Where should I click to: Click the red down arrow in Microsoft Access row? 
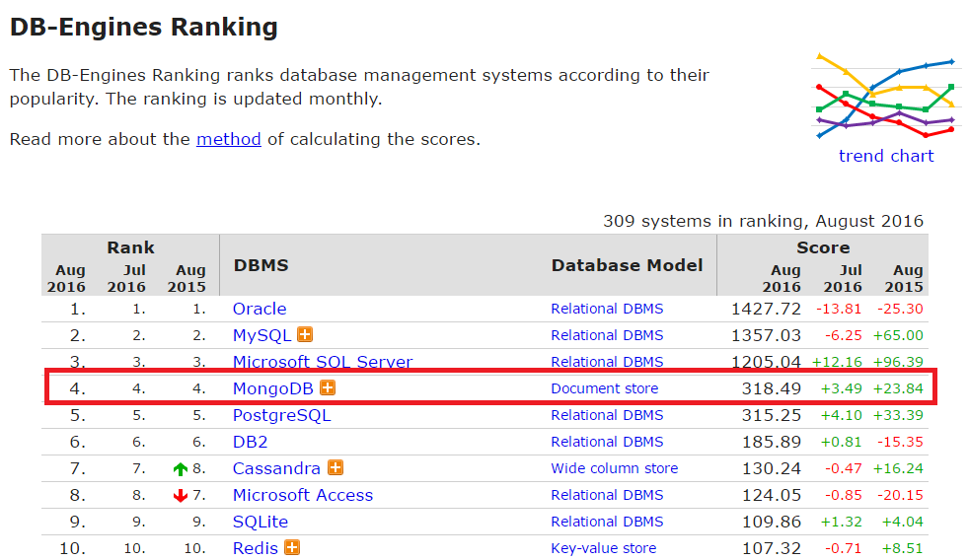[181, 495]
